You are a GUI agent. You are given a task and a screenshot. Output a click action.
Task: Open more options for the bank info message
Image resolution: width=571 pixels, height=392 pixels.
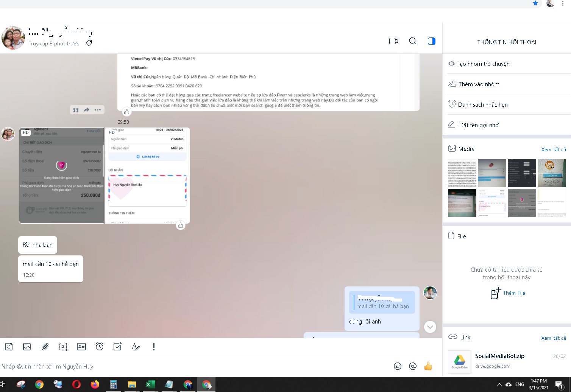tap(98, 110)
